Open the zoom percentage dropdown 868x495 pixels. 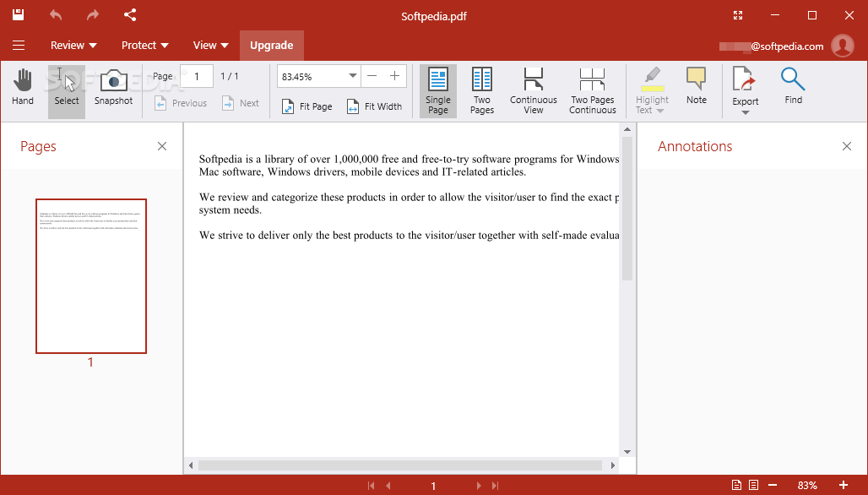pyautogui.click(x=353, y=76)
